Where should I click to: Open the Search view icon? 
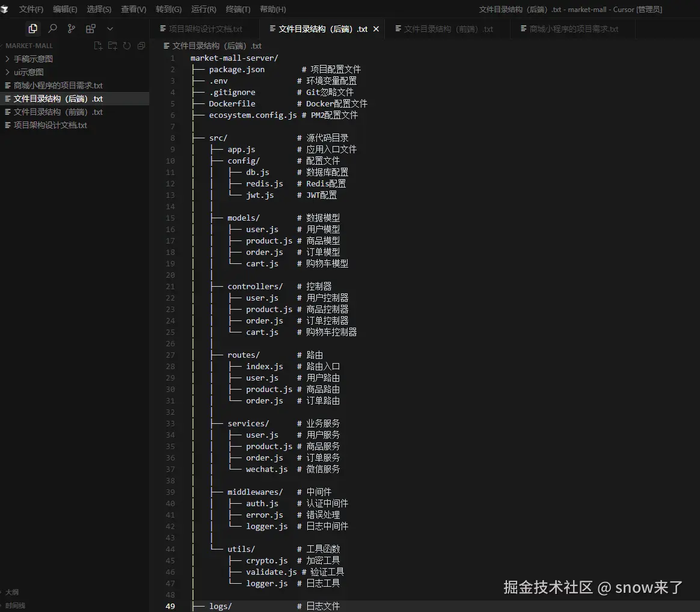tap(52, 29)
